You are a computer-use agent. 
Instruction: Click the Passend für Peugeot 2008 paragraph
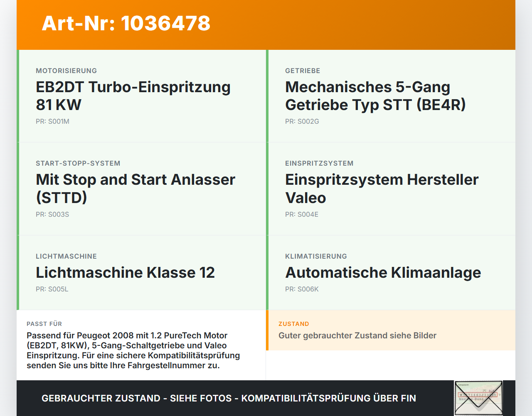click(133, 350)
